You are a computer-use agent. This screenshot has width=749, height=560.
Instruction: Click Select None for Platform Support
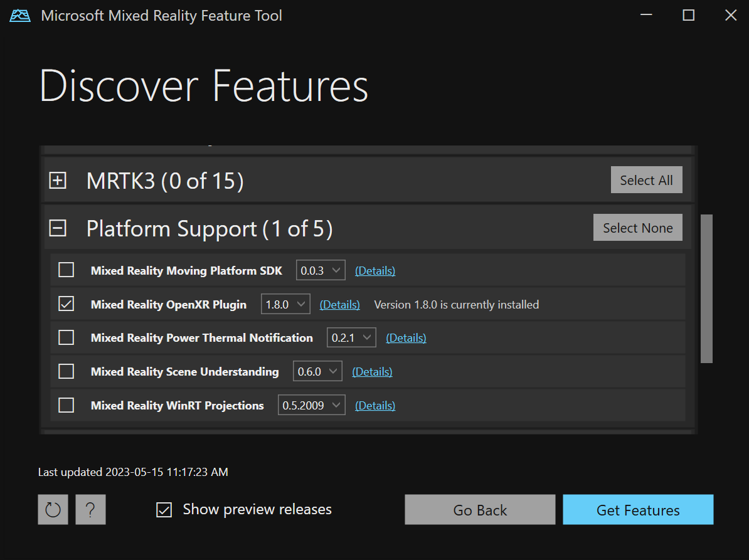click(x=637, y=227)
